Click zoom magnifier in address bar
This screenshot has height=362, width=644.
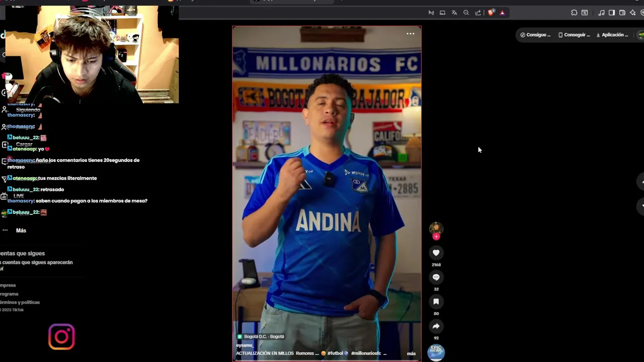[x=466, y=13]
